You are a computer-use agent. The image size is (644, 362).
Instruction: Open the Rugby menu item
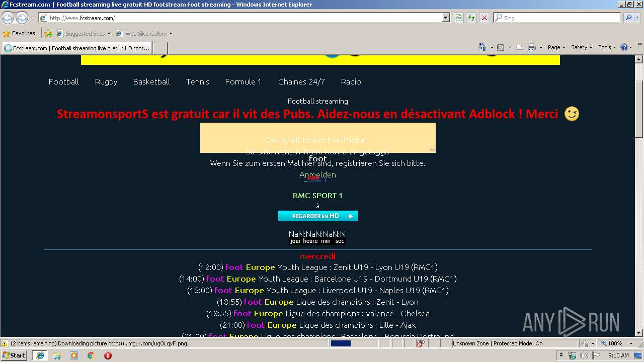[106, 81]
